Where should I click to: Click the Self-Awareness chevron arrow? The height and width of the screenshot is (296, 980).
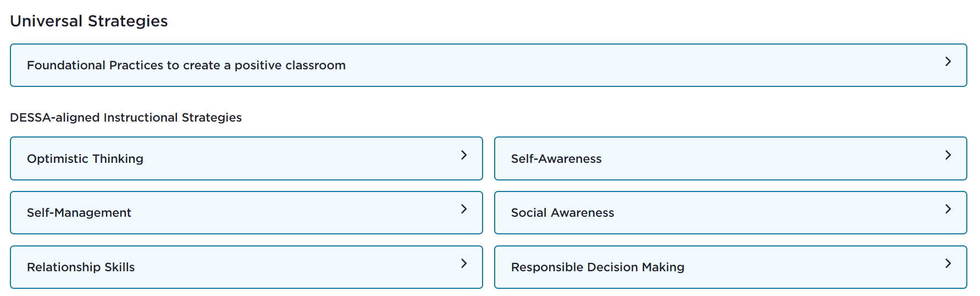[x=948, y=155]
